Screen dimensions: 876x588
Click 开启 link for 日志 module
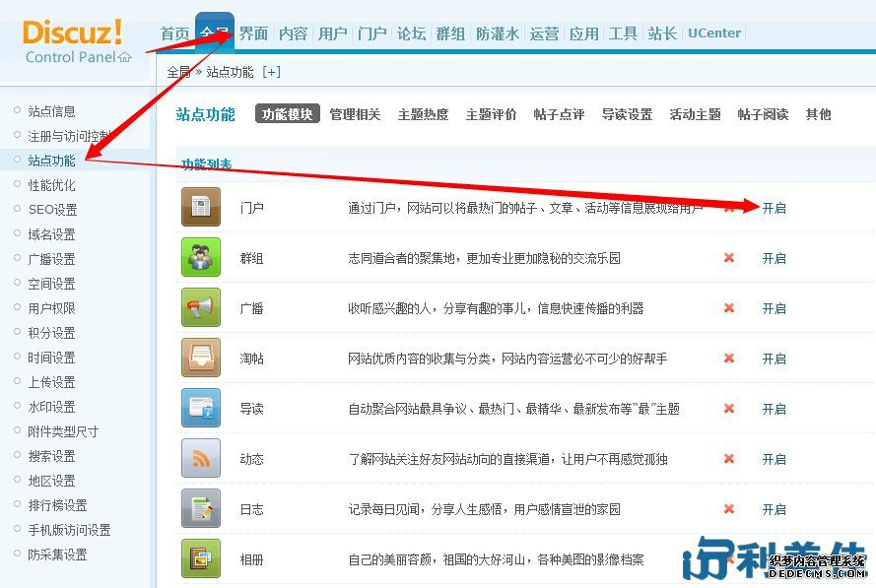[x=774, y=509]
